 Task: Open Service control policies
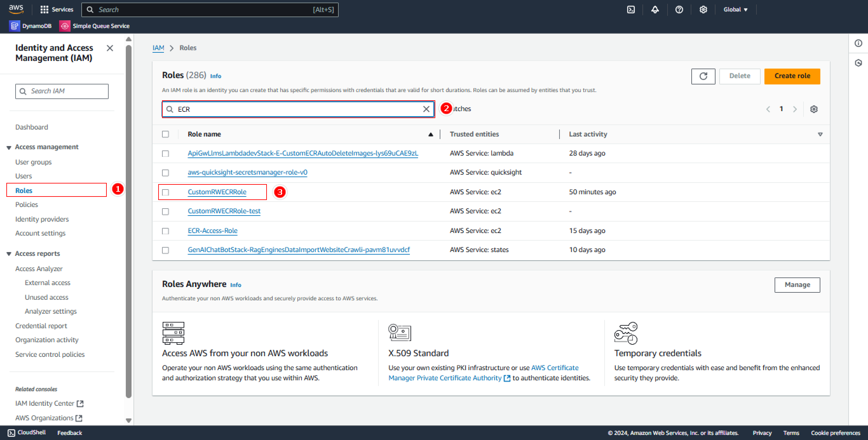[x=50, y=354]
